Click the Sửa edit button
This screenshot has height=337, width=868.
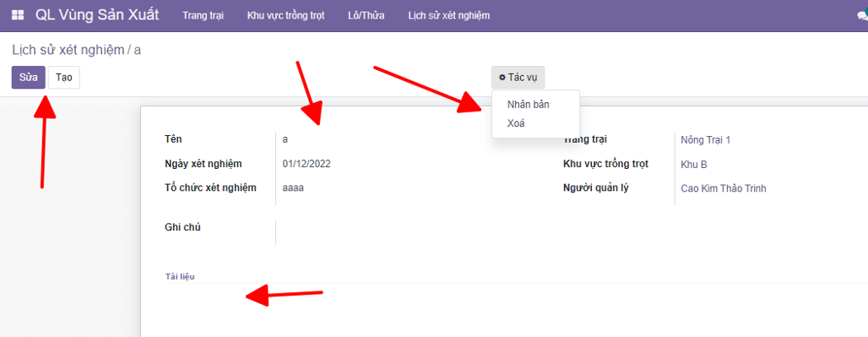point(28,78)
